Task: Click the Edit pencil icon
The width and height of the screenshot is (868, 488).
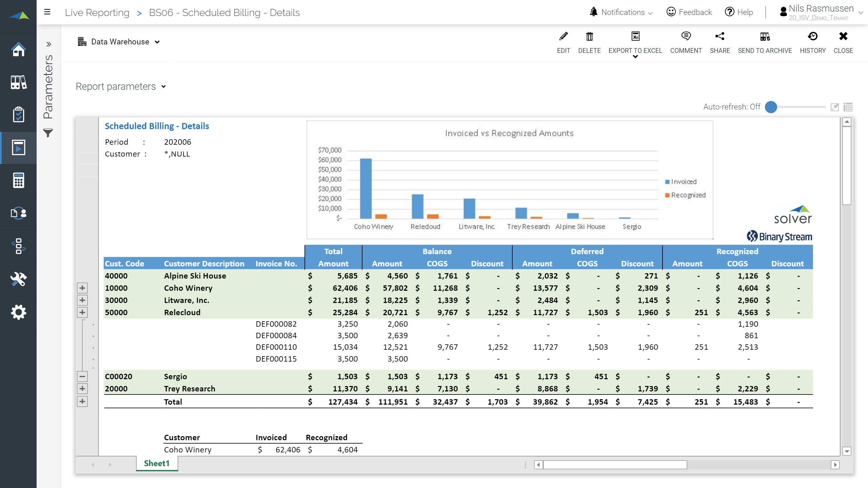Action: [563, 37]
